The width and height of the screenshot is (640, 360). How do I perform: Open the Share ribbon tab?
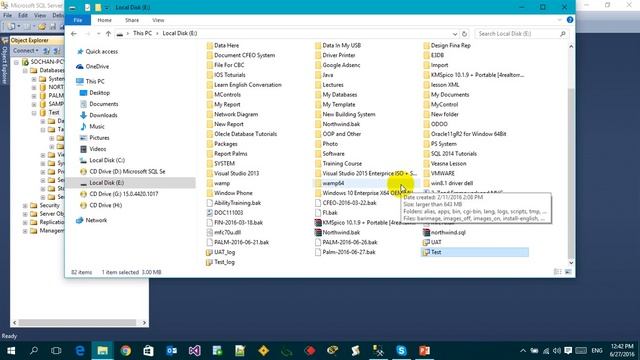click(x=131, y=20)
